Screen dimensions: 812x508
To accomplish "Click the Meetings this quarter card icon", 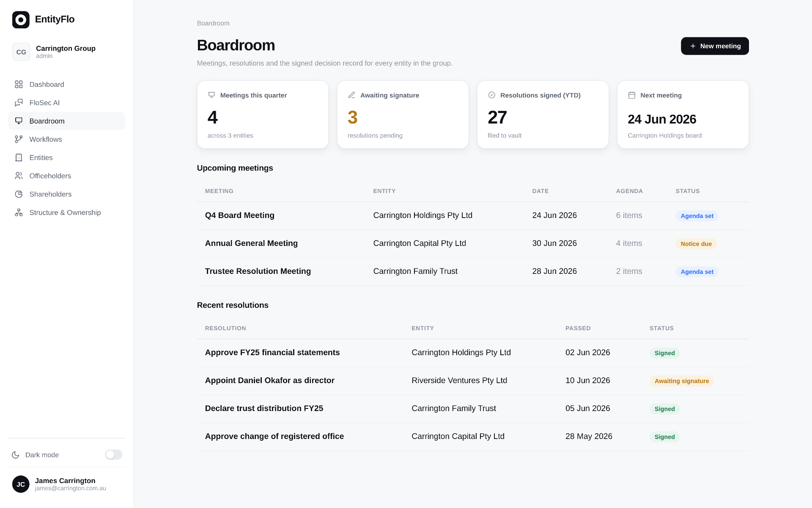I will (211, 95).
